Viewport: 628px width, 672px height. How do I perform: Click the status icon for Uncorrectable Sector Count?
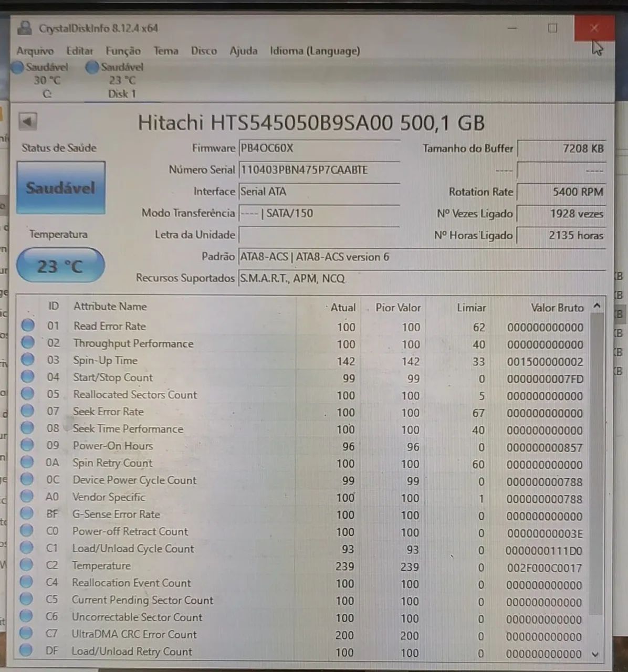[x=26, y=616]
